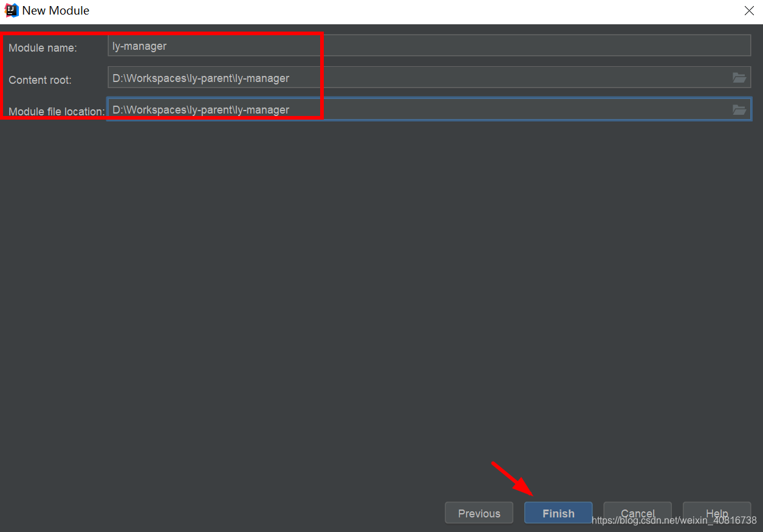Browse folder for Module file location
763x532 pixels.
pos(739,110)
